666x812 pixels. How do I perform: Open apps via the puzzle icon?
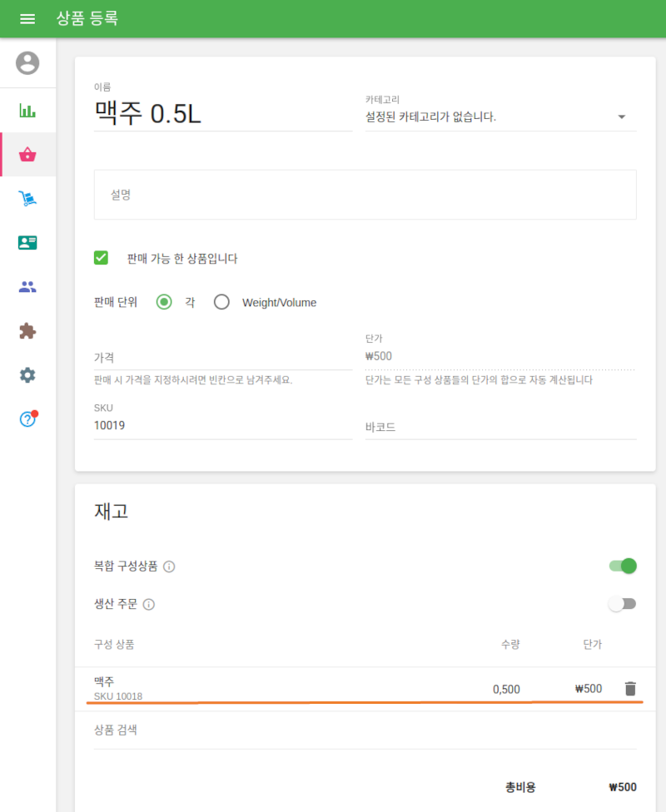(27, 330)
